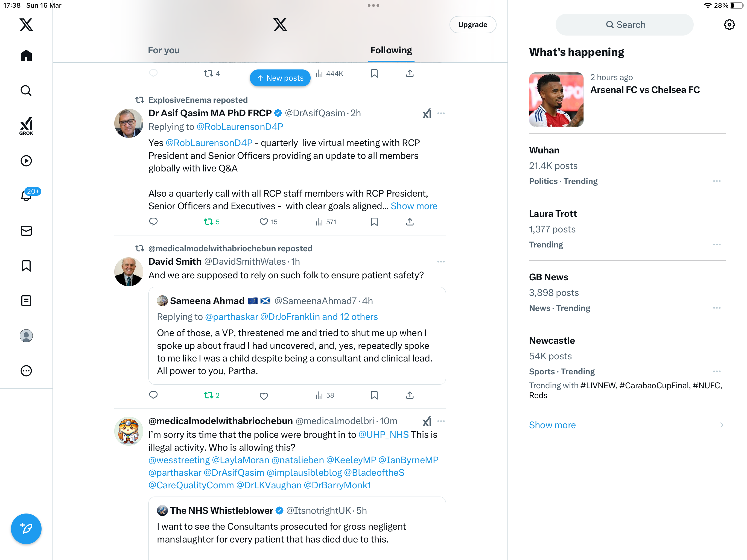Share Dr Asif Qasim's post

tap(410, 222)
